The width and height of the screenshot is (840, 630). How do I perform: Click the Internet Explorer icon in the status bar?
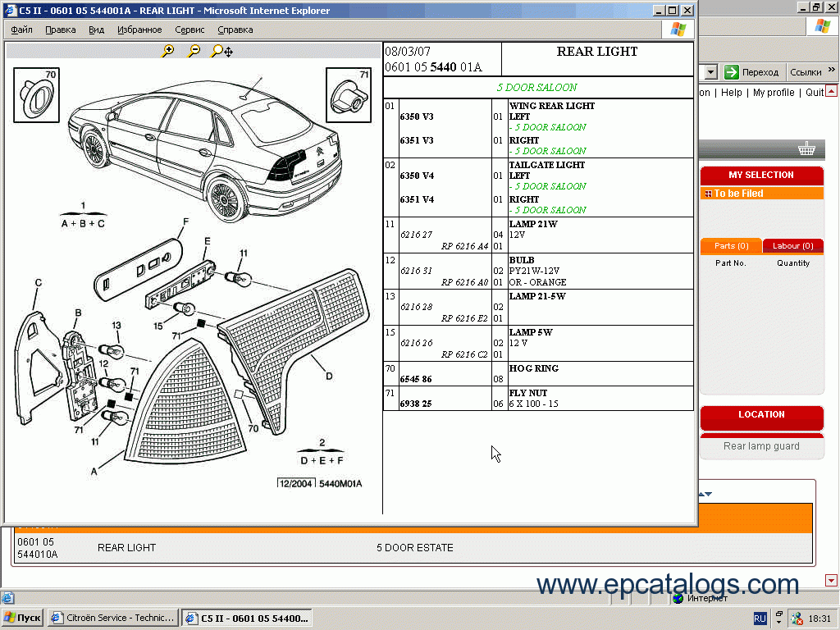[x=7, y=598]
